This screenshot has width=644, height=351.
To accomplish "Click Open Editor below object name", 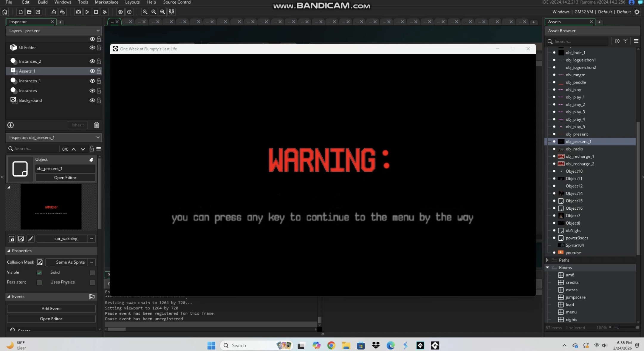I will (x=65, y=177).
